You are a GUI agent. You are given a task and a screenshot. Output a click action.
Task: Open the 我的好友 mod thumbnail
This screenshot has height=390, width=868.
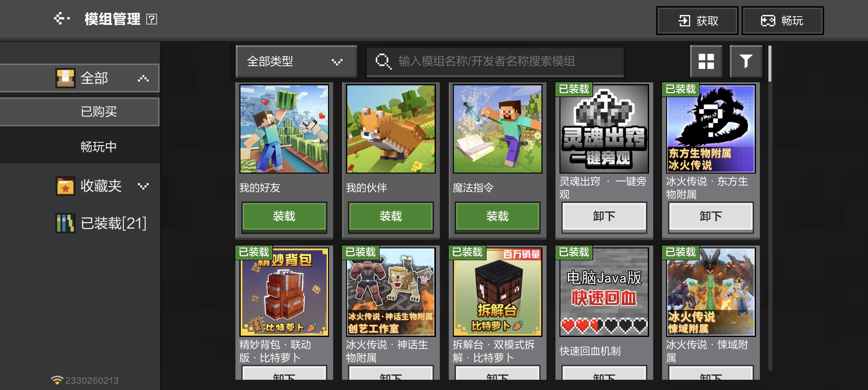[284, 129]
